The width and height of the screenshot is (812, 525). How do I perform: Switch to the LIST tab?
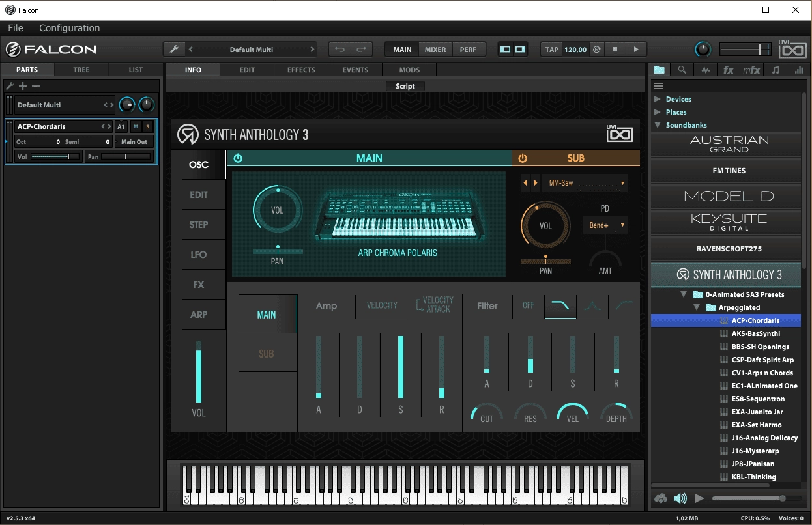click(136, 70)
